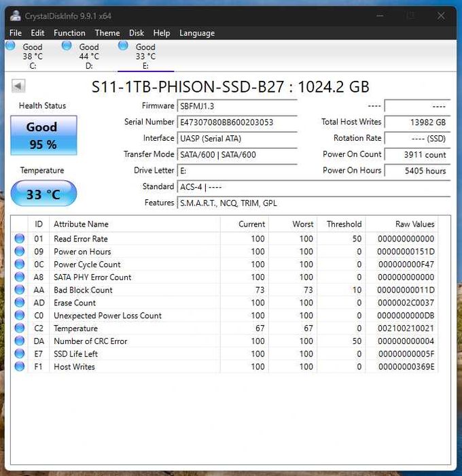462x476 pixels.
Task: Click the Threshold column header
Action: 342,224
